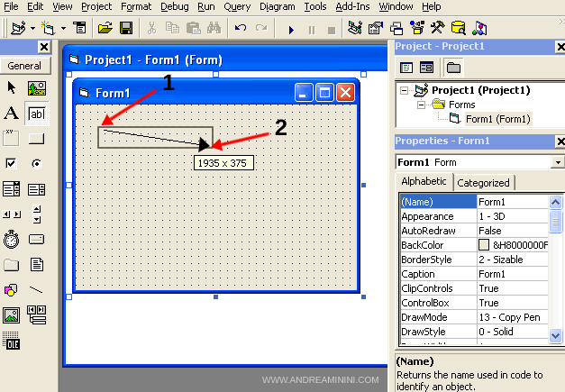This screenshot has height=392, width=565.
Task: Toggle Folders view in Project panel
Action: click(452, 67)
